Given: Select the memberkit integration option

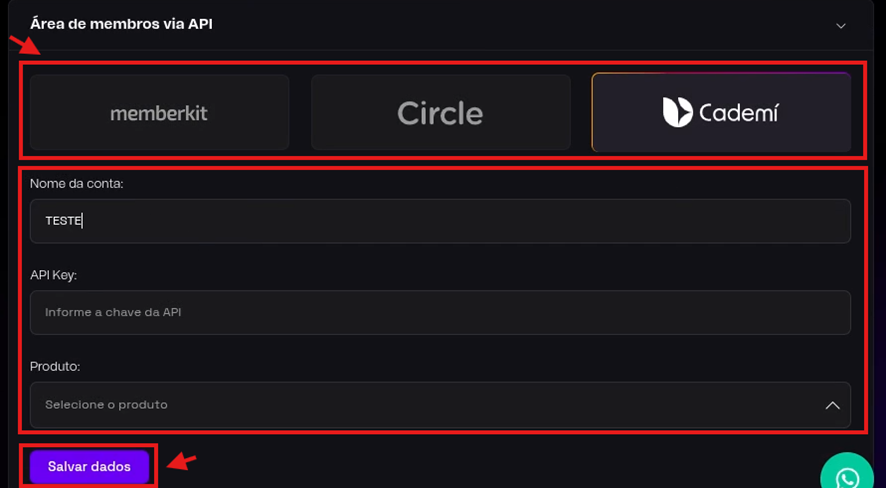Looking at the screenshot, I should 159,112.
